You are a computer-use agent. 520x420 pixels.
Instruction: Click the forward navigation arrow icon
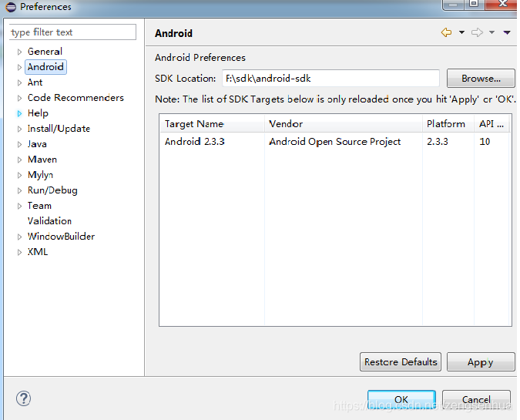(x=477, y=32)
